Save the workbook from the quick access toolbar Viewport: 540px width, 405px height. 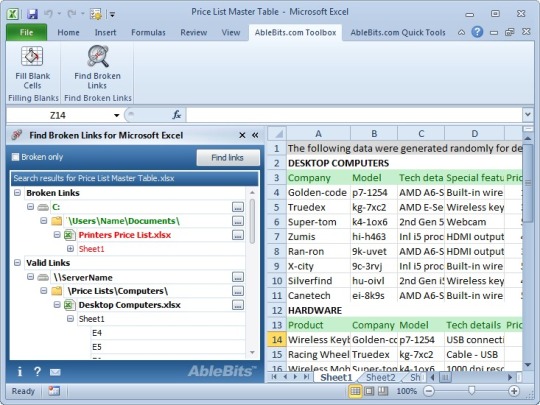[x=32, y=14]
